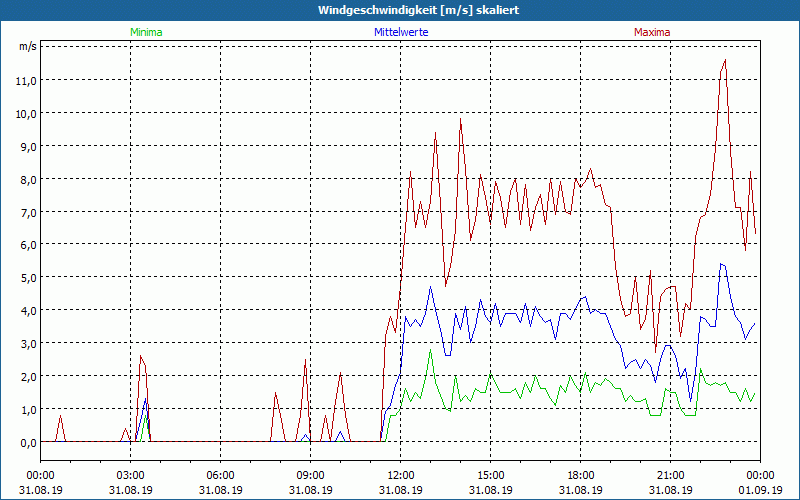
Task: Click the 5,0 y-axis value
Action: (29, 278)
